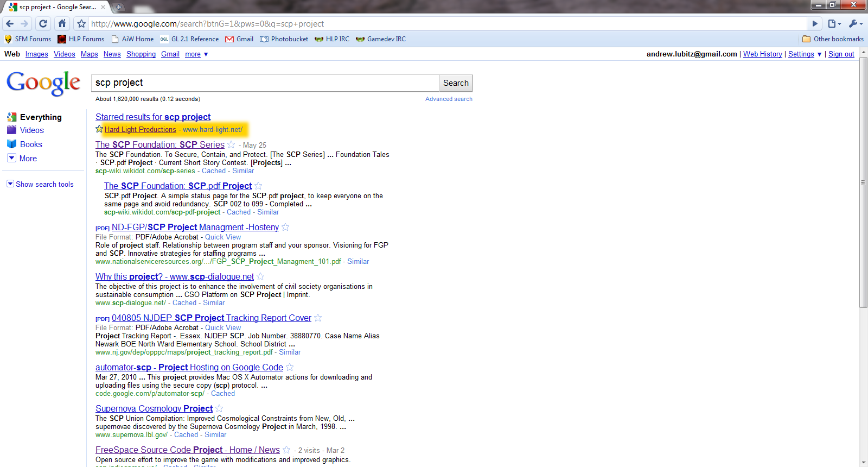Click the vertical scrollbar thumb

click(x=864, y=182)
